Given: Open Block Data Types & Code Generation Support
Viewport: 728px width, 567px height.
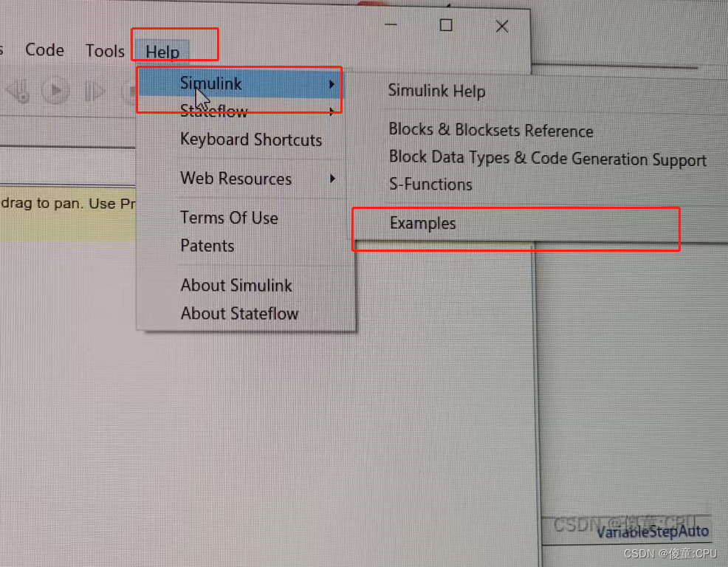Looking at the screenshot, I should [547, 158].
